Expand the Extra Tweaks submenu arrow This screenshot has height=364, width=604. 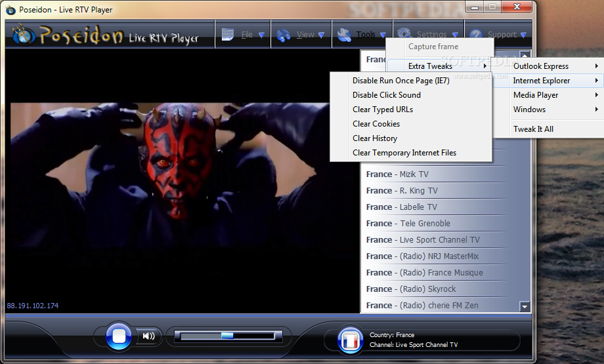click(485, 66)
